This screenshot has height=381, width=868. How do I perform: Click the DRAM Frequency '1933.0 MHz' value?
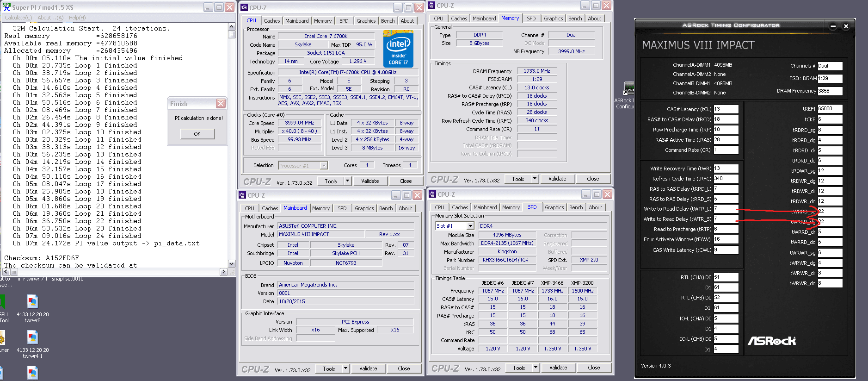pyautogui.click(x=537, y=71)
